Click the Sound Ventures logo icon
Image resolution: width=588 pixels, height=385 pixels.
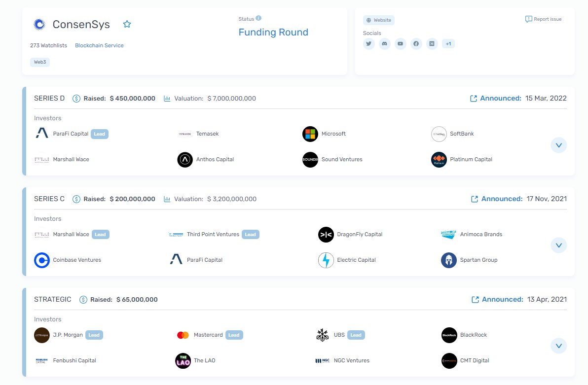[310, 160]
